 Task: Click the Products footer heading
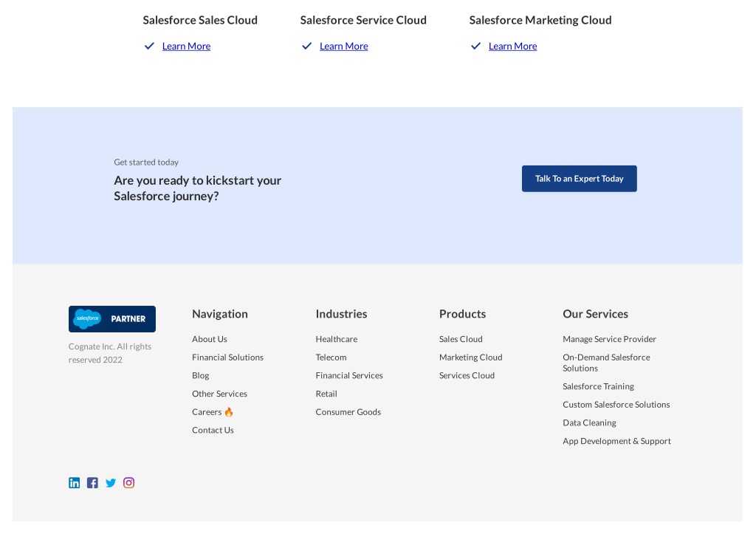[x=462, y=314]
